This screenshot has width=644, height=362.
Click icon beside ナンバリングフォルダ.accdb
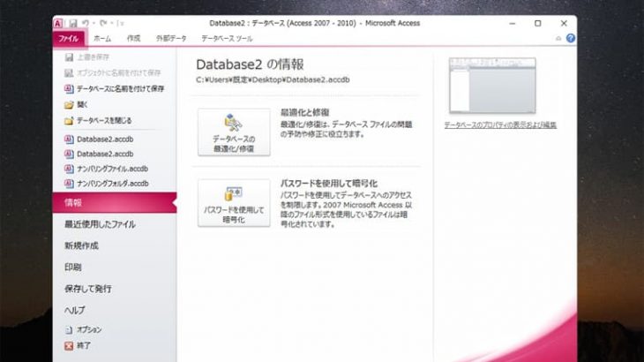click(x=69, y=184)
